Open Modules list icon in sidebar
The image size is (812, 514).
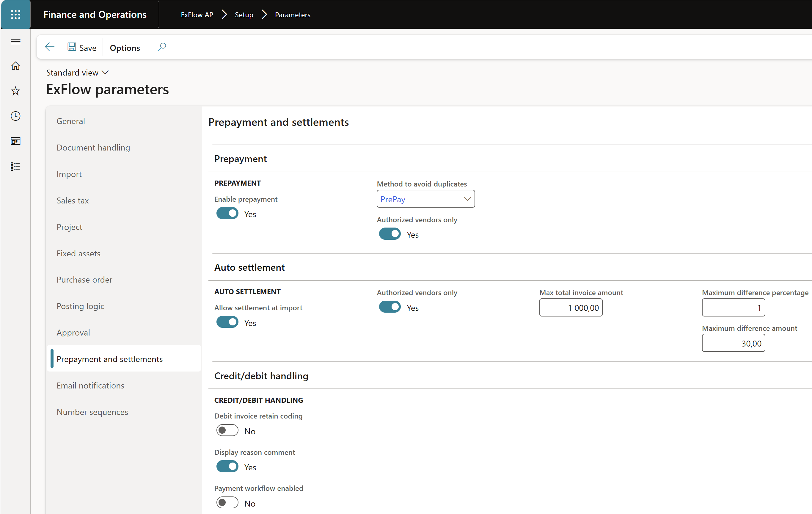pyautogui.click(x=15, y=166)
